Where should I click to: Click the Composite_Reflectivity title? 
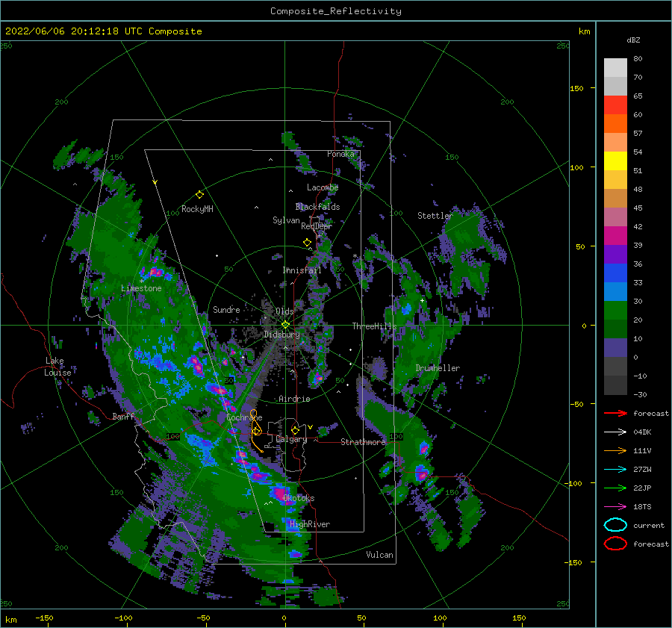point(336,11)
